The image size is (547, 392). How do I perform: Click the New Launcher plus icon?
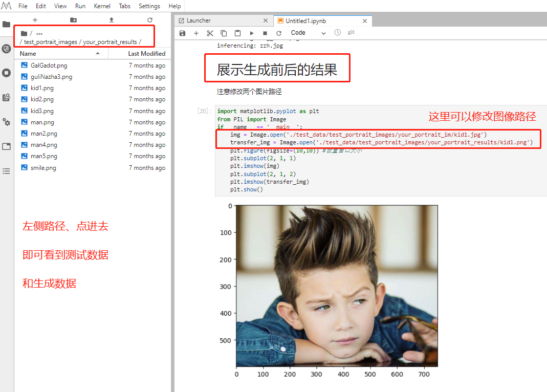pos(35,20)
